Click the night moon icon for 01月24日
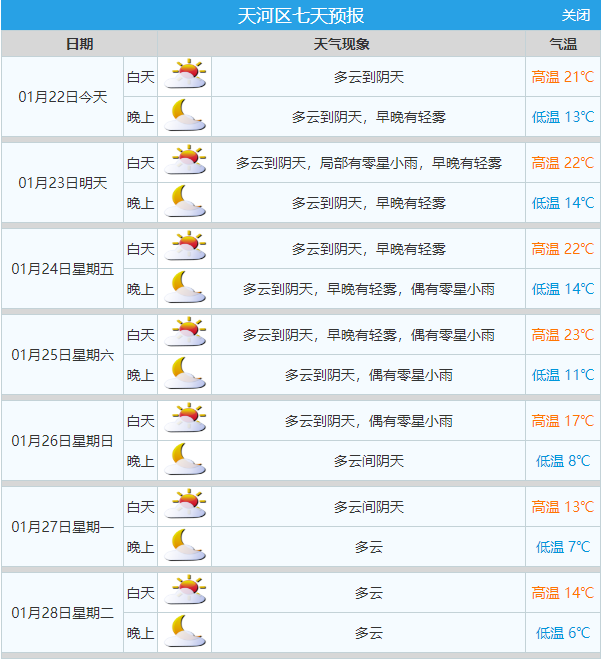 coord(185,288)
